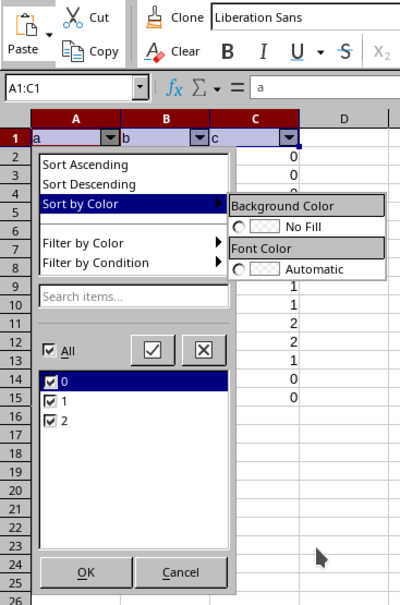Click the Clear direct formatting icon
Screen dimensions: 400x605
tap(154, 52)
